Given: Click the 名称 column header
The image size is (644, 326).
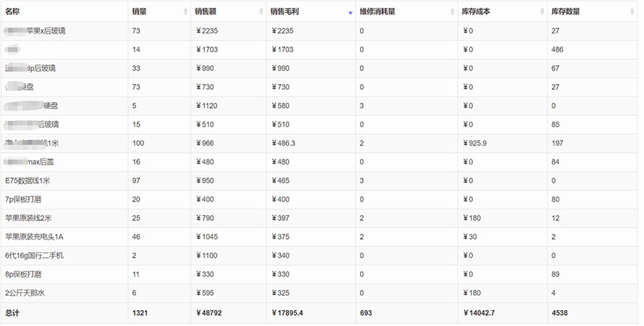Looking at the screenshot, I should point(12,12).
